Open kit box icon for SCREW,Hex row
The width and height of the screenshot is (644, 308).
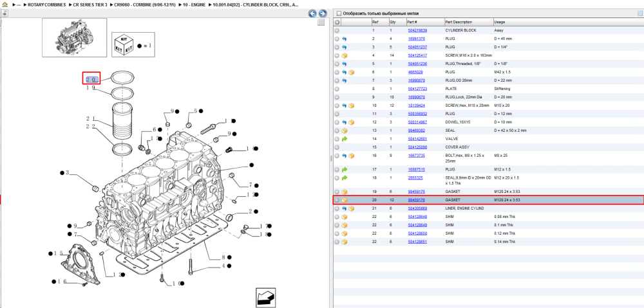click(x=351, y=106)
